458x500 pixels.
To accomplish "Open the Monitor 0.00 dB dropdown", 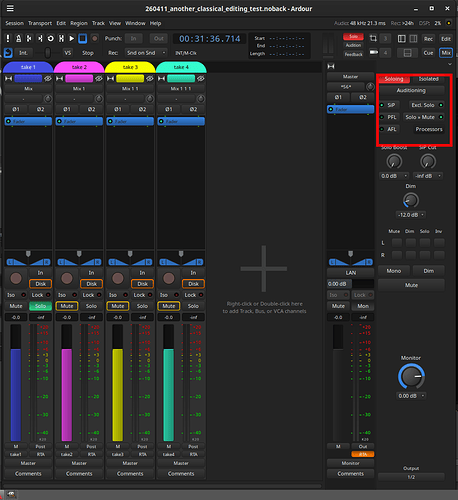I will click(412, 396).
